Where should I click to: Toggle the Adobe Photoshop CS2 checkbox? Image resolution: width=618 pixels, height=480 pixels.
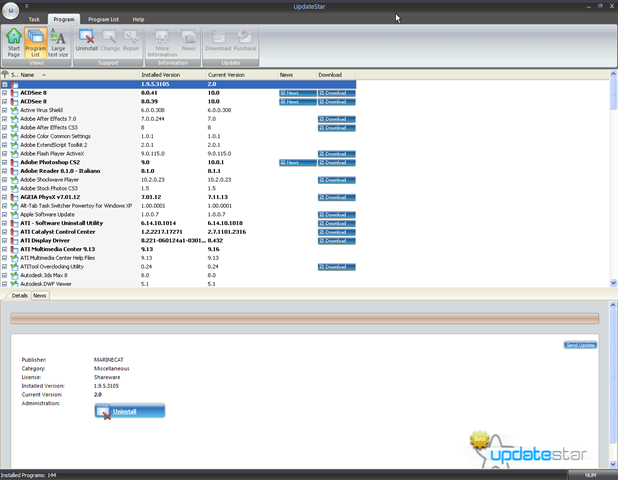5,162
